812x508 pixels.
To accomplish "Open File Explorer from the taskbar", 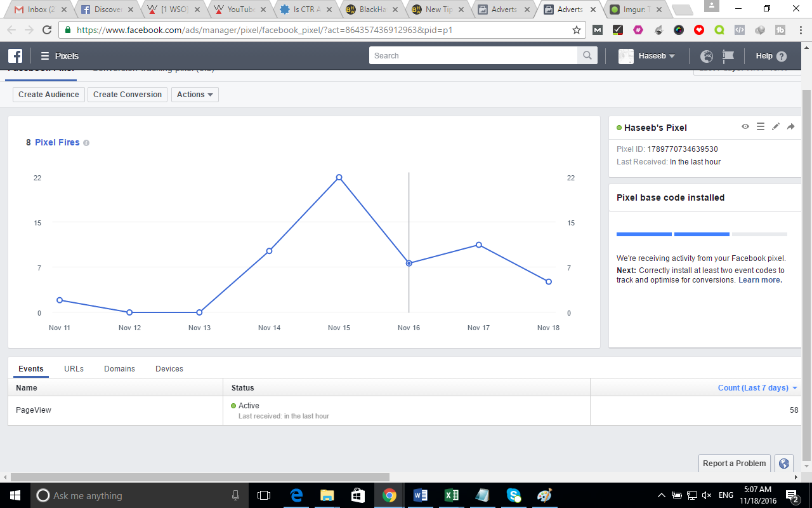I will tap(327, 495).
